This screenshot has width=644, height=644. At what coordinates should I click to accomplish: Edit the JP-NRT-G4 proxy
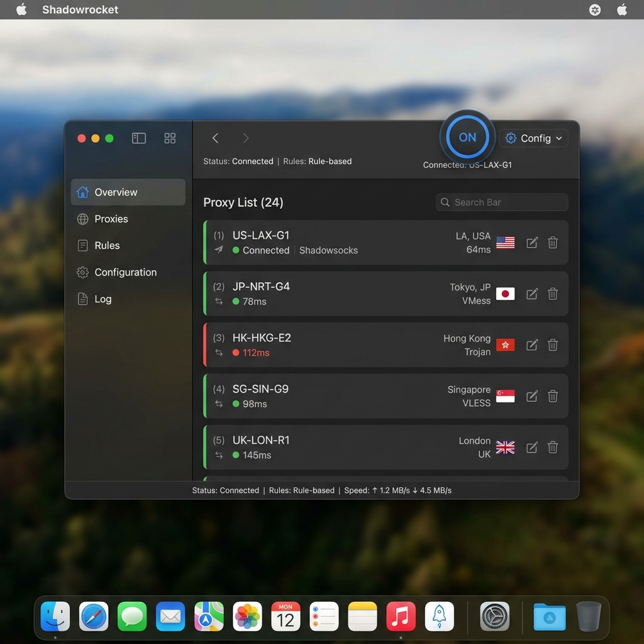(x=532, y=294)
